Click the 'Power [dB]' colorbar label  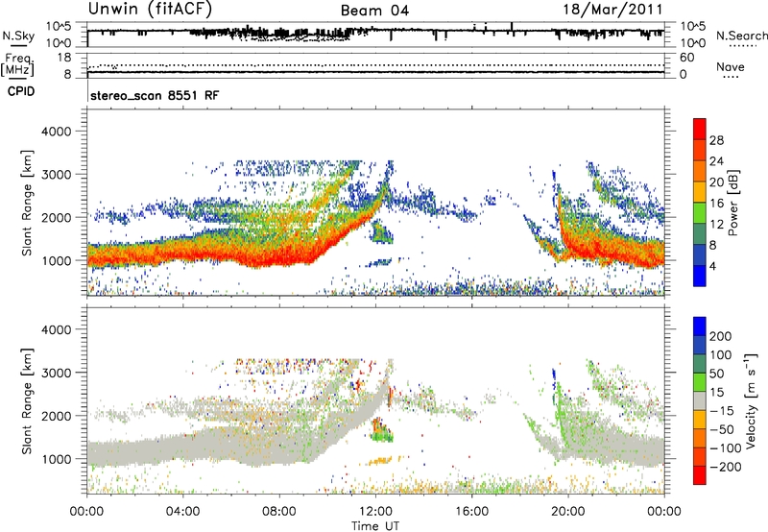pyautogui.click(x=732, y=203)
